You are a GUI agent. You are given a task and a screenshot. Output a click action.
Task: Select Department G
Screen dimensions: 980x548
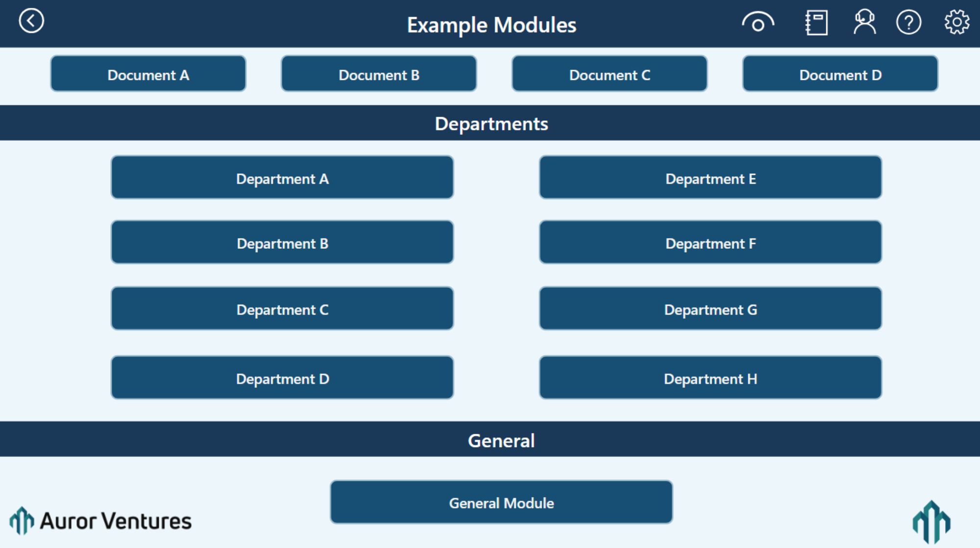(710, 309)
